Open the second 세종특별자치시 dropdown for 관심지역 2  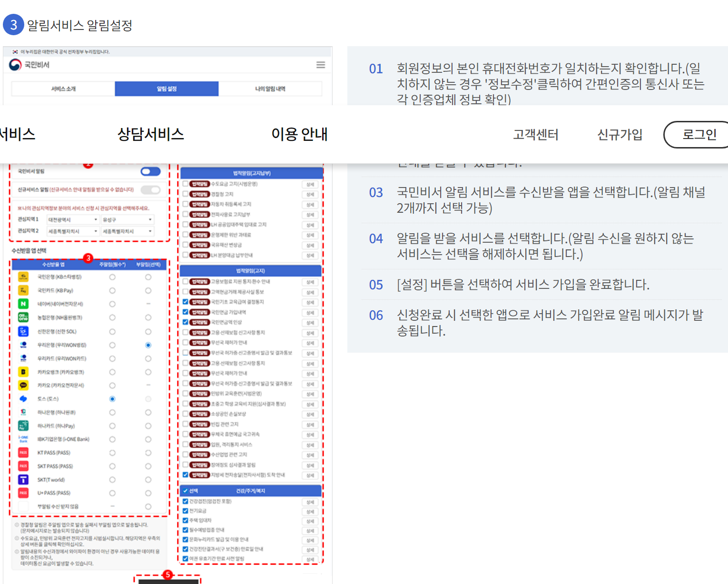coord(128,231)
